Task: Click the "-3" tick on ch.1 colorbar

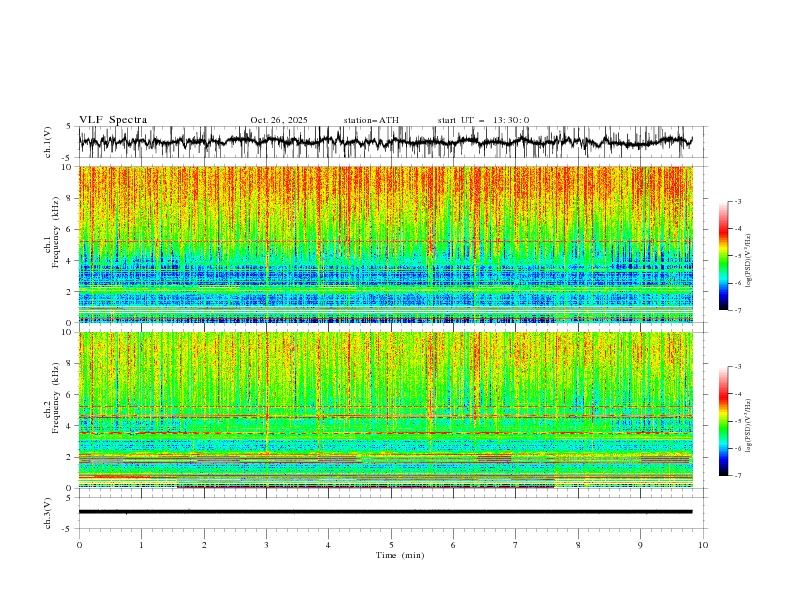Action: pyautogui.click(x=738, y=201)
